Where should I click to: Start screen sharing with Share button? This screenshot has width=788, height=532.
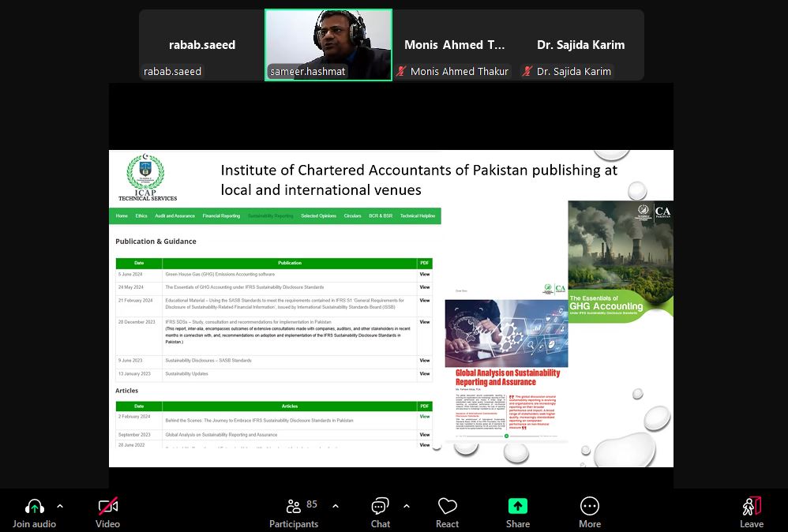click(517, 507)
